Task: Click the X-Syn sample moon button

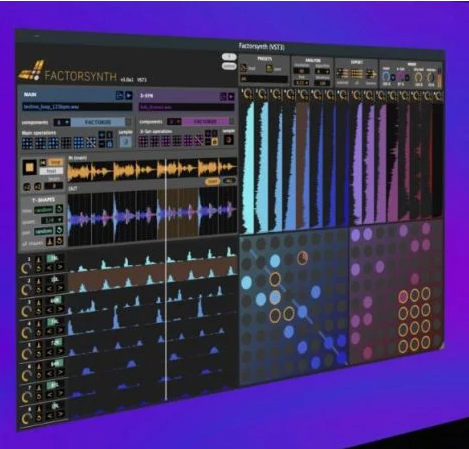Action: click(x=229, y=140)
